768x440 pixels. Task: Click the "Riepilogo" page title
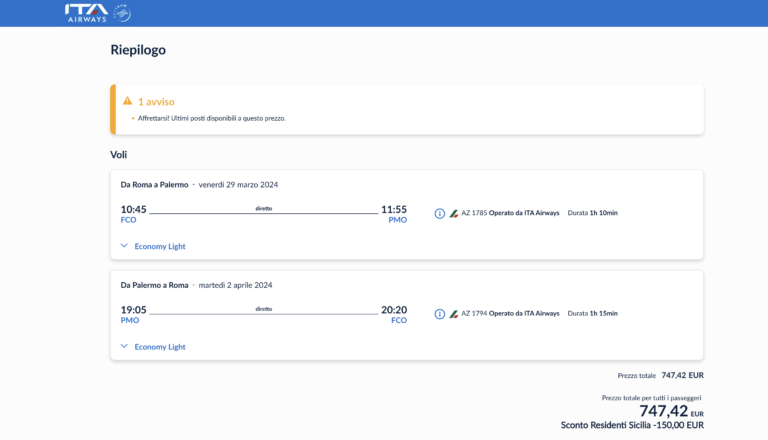click(138, 50)
